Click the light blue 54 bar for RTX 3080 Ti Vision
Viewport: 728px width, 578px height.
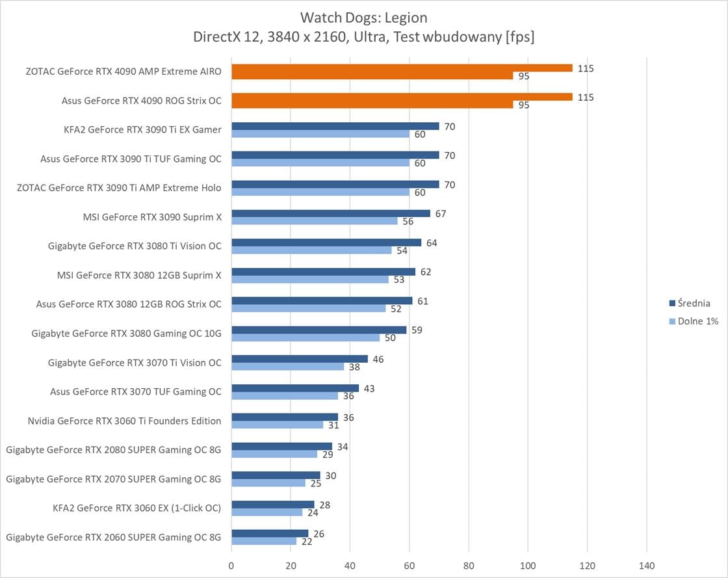coord(311,250)
